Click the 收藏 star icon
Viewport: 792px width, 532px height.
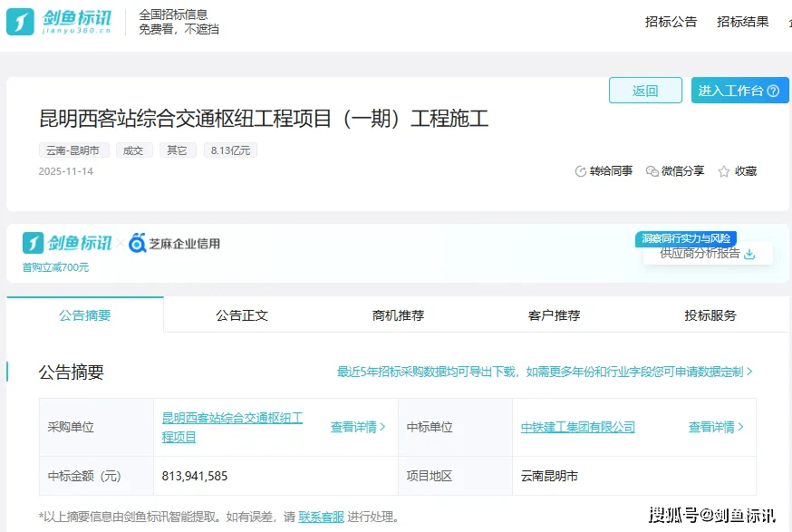point(724,171)
